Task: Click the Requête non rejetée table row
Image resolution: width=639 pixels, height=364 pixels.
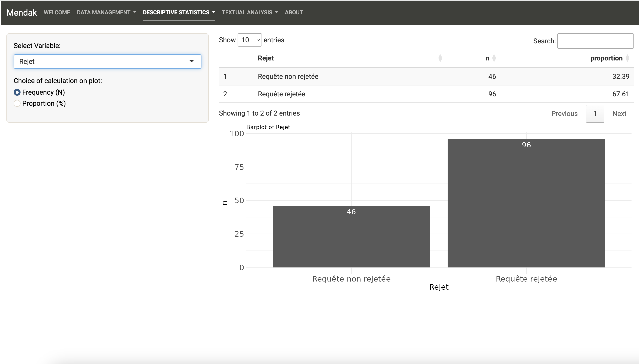Action: (x=426, y=76)
